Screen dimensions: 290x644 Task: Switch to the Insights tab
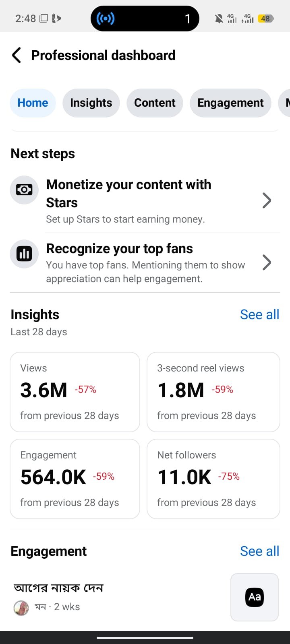(x=91, y=103)
